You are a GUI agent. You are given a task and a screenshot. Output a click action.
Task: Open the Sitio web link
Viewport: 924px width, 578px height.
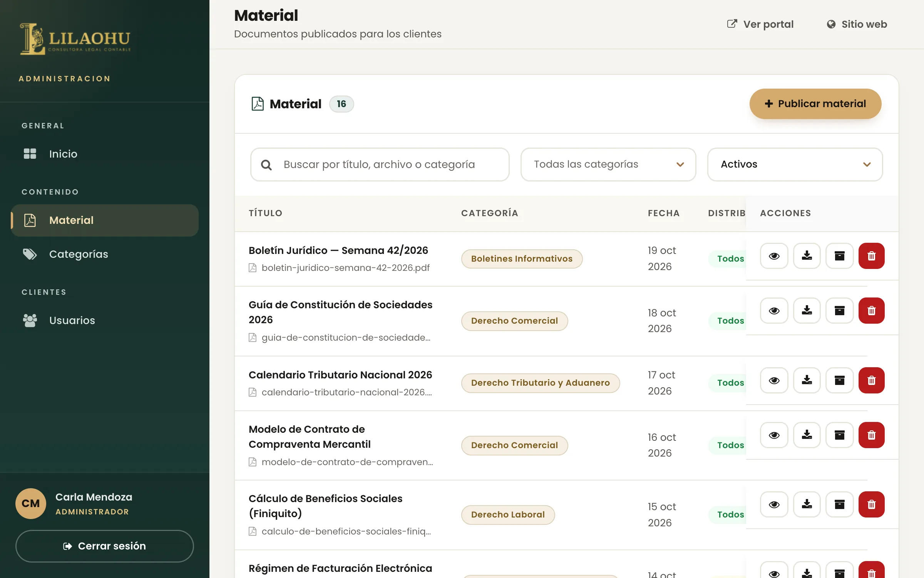click(857, 24)
